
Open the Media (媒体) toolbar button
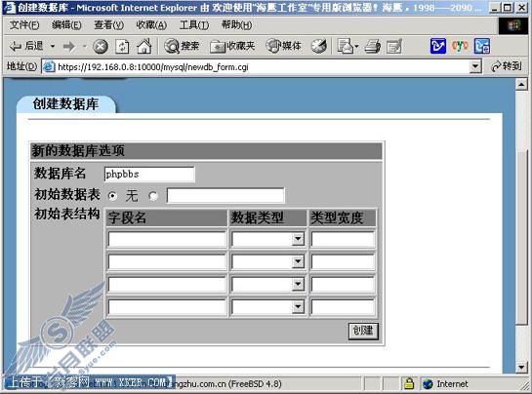pos(283,46)
